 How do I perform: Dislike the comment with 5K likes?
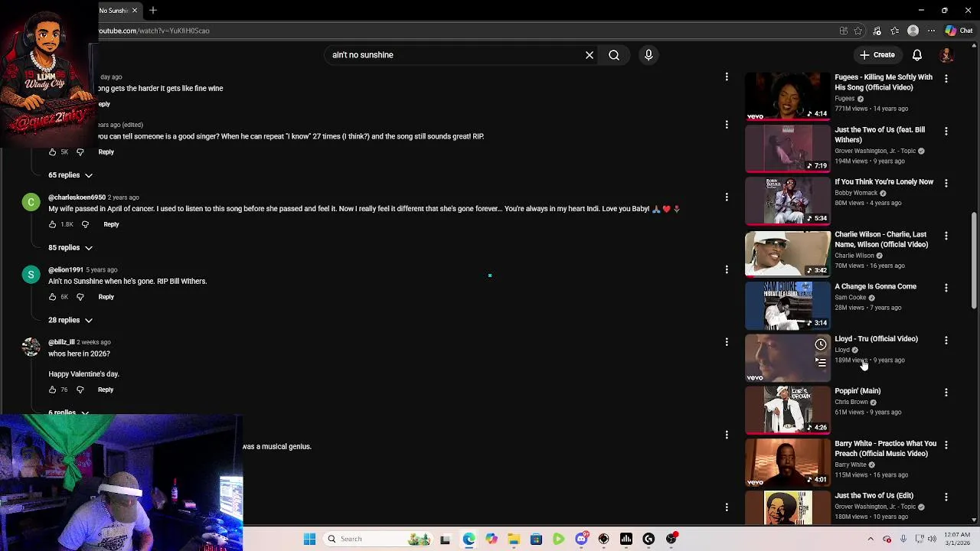[x=80, y=152]
